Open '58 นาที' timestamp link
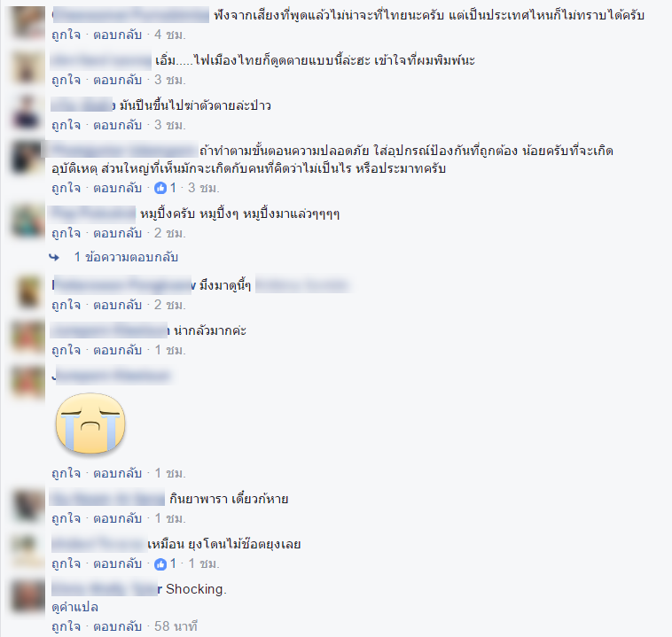Viewport: 672px width, 637px height. 176,626
